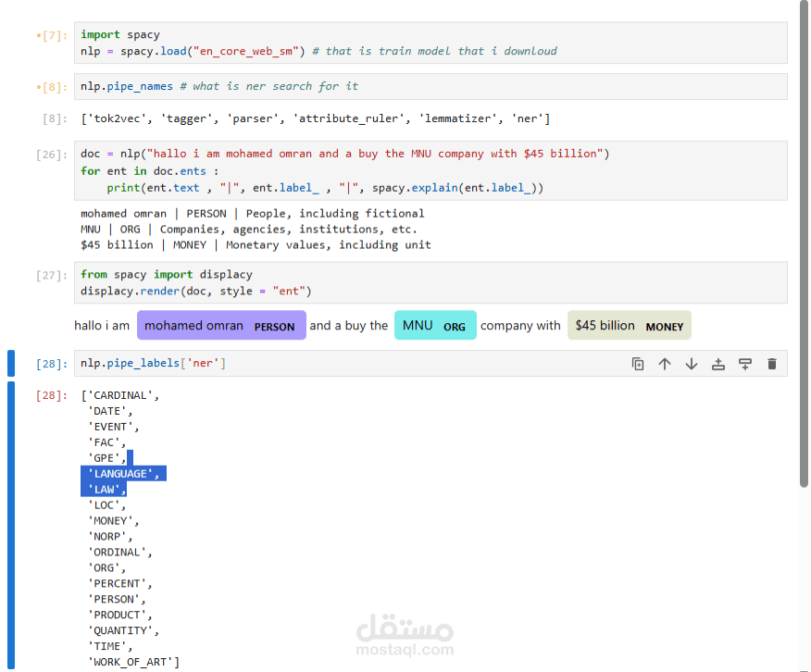Click the 'mohamed omran PERSON' entity highlight
811x672 pixels.
tap(221, 325)
